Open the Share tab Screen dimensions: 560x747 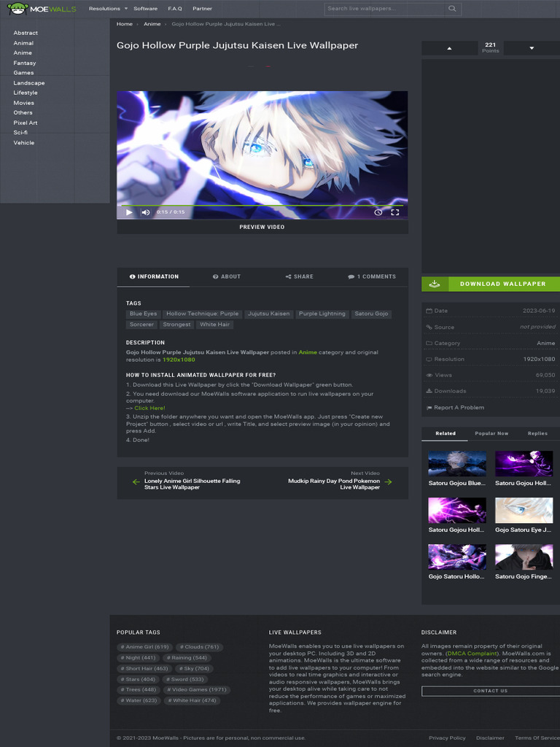300,276
